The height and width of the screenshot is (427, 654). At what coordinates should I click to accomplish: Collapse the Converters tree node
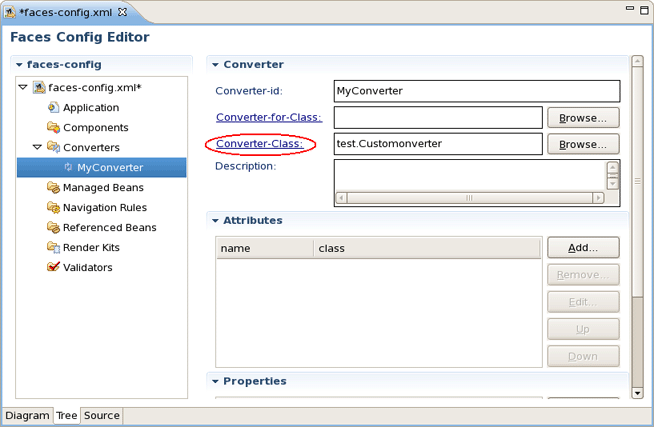(37, 147)
